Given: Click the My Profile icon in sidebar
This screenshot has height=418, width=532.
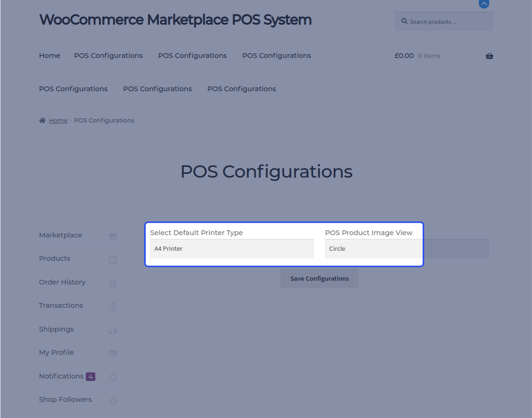Looking at the screenshot, I should pos(113,354).
